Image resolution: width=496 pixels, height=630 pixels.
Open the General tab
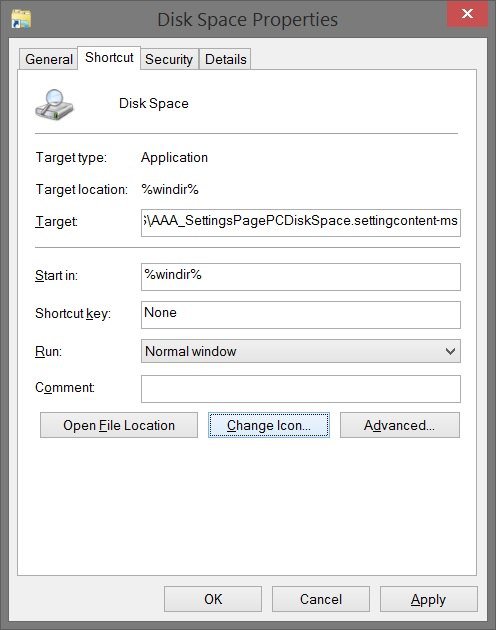[x=49, y=59]
